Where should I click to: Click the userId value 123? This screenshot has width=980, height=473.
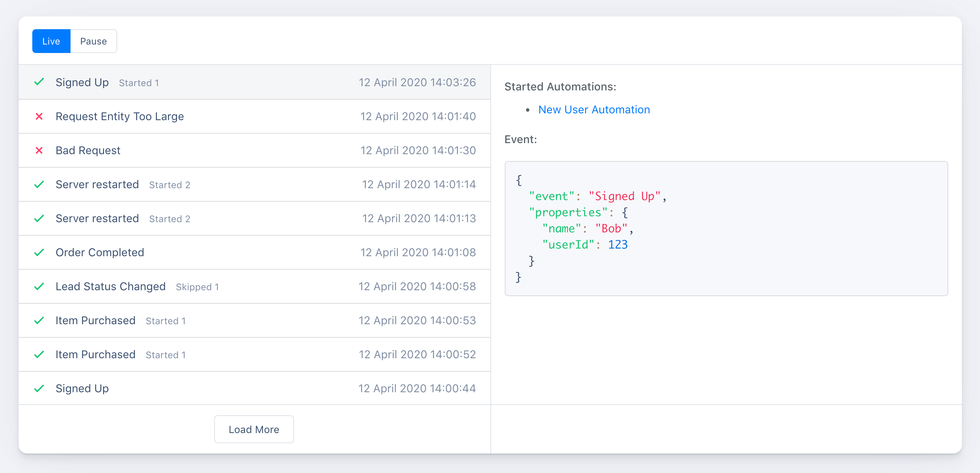[x=618, y=244]
